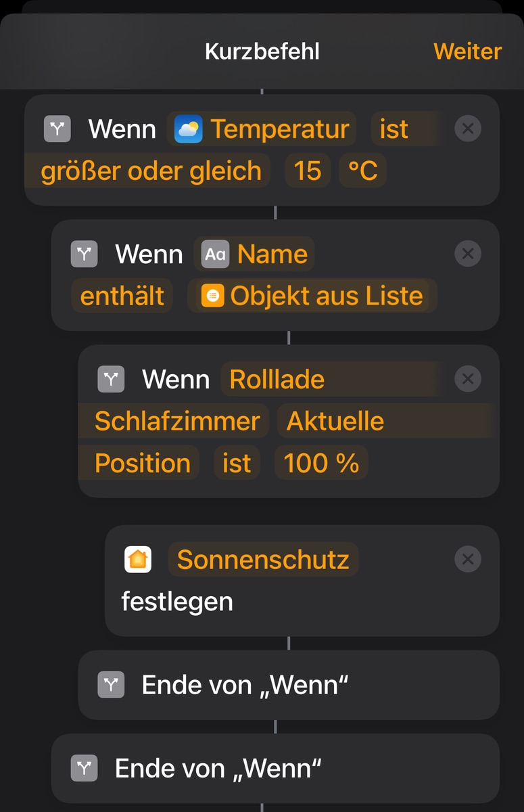Delete the Sonnenschutz festlegen action

[x=467, y=560]
